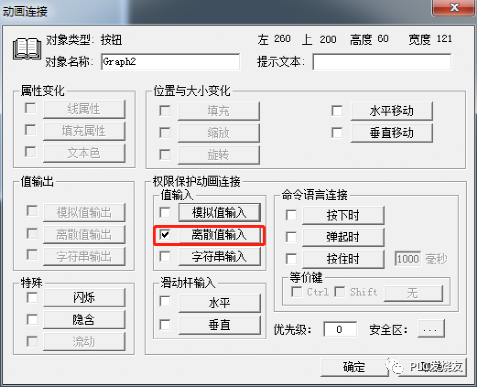Click the 确定 button
Screen dimensions: 477x387
pos(354,367)
